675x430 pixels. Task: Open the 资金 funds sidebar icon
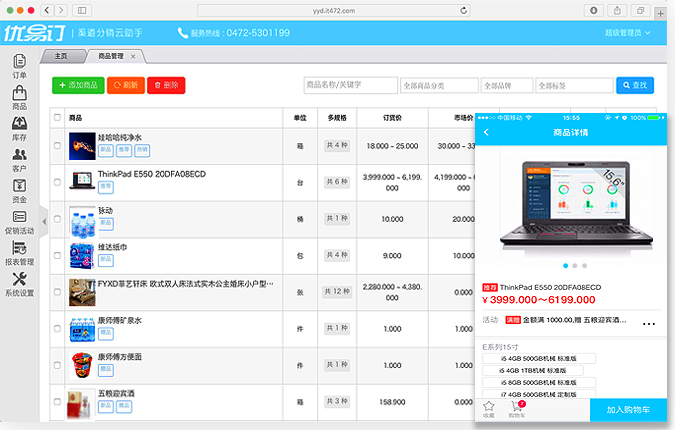point(19,186)
